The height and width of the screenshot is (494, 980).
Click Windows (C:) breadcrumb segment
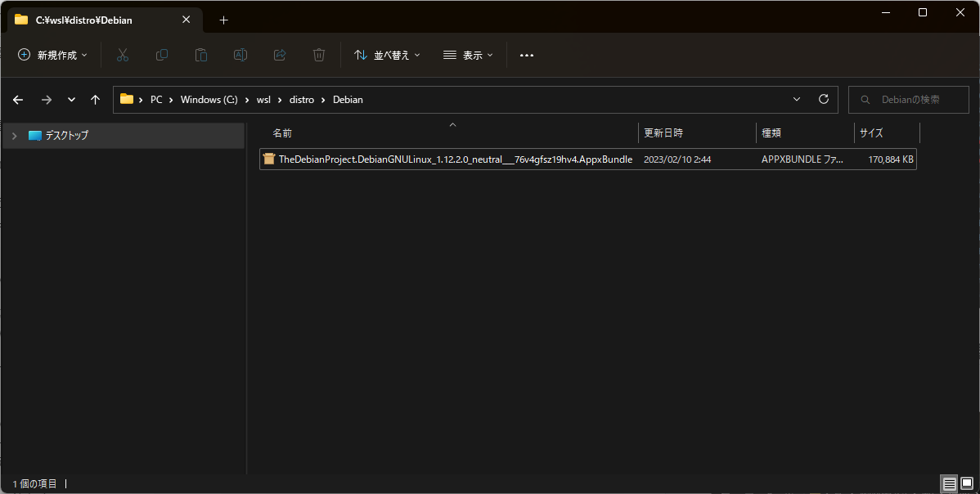pos(209,100)
